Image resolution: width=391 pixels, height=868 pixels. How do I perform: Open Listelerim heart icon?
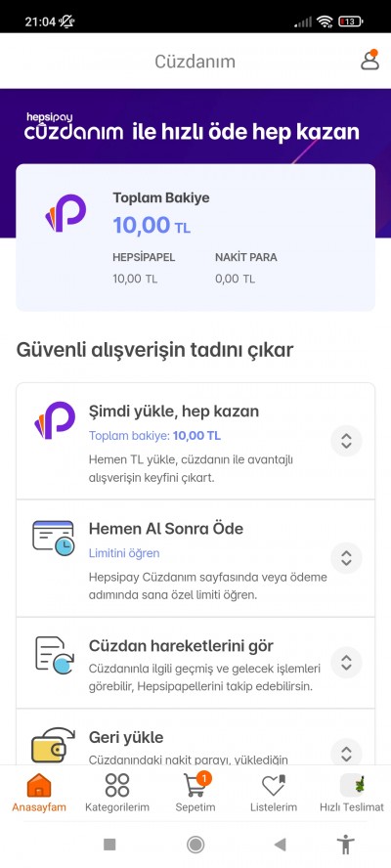click(x=274, y=785)
